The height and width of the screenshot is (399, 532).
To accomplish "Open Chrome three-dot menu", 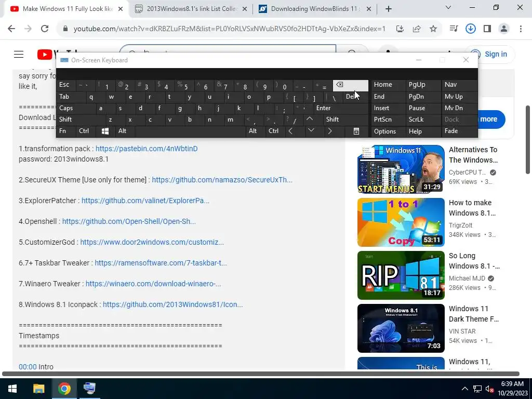I will [x=521, y=29].
